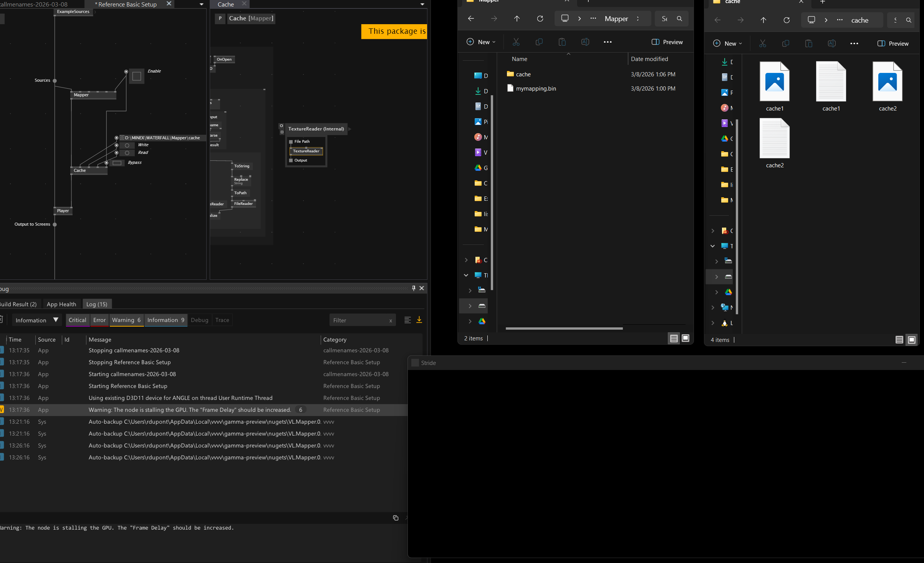Open the tab list dropdown beside Cache tab
The width and height of the screenshot is (924, 563).
pyautogui.click(x=422, y=5)
